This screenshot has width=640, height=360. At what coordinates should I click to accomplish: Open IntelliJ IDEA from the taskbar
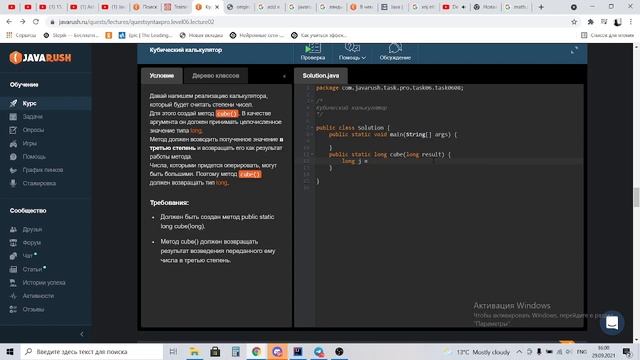pos(298,351)
